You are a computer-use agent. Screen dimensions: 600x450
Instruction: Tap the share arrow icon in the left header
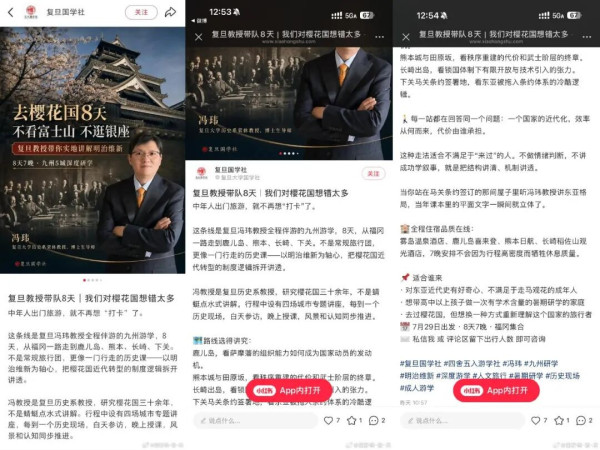170,12
